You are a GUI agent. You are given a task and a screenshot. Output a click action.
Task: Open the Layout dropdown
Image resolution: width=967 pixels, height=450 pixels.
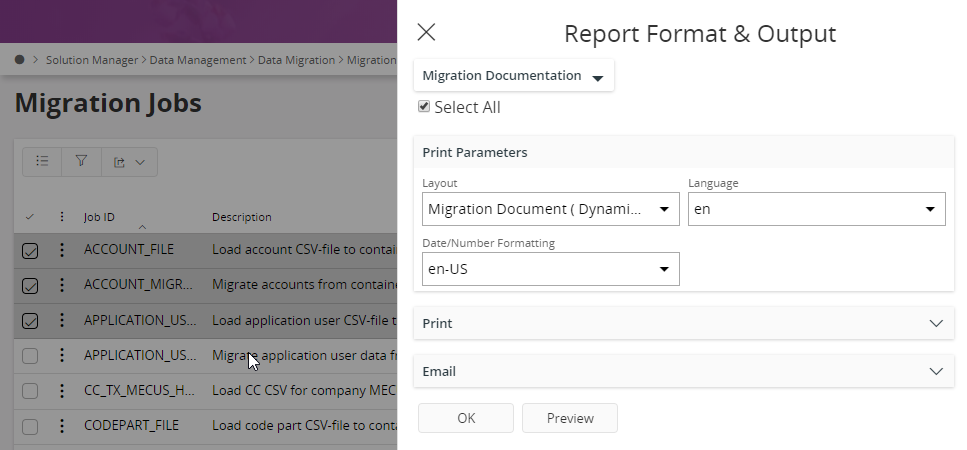click(x=551, y=209)
